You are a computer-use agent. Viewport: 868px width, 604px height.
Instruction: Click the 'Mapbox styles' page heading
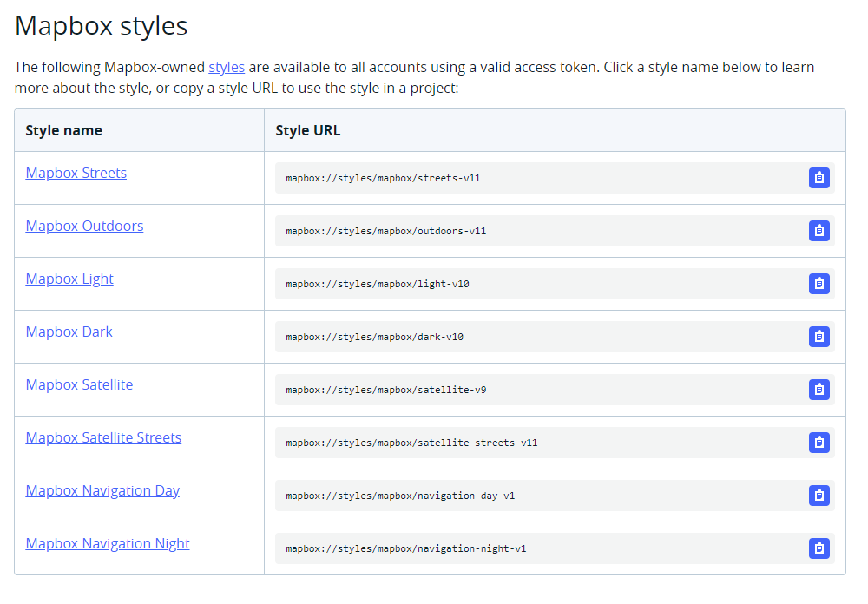coord(102,26)
